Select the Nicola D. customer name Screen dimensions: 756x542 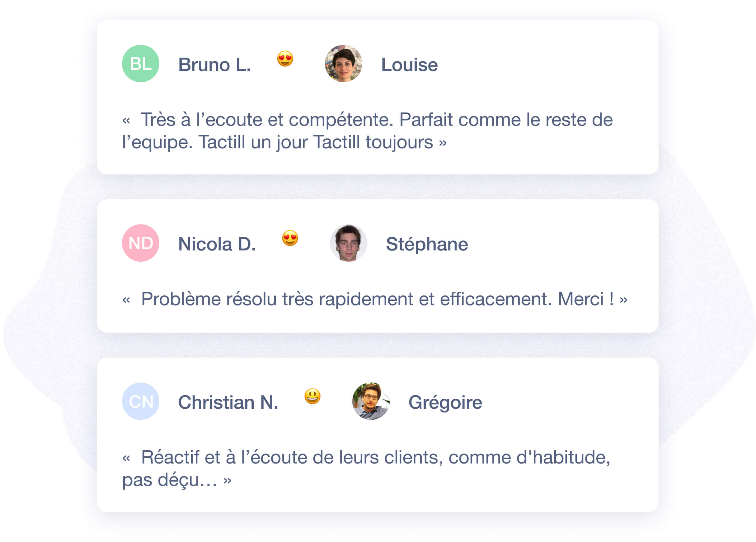(217, 244)
